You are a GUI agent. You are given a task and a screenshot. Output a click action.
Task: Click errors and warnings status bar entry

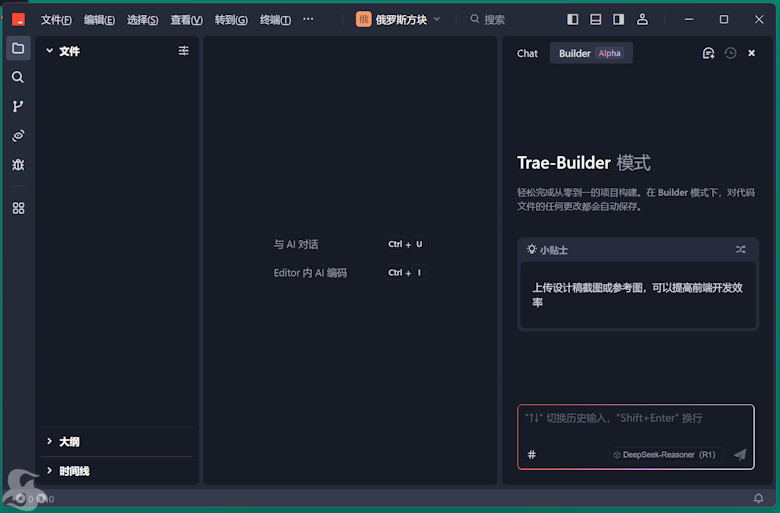coord(35,499)
